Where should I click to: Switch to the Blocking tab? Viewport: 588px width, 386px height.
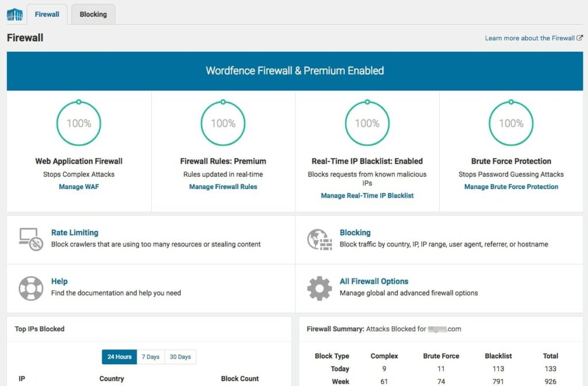[x=93, y=14]
